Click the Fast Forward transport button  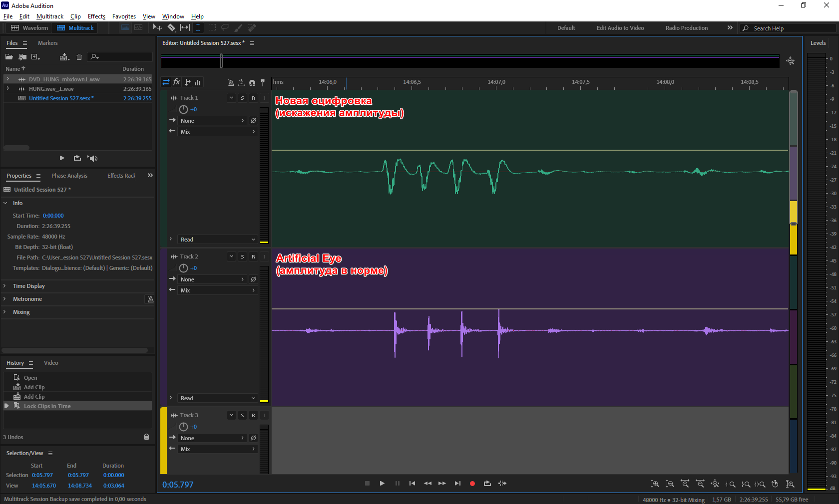point(442,484)
